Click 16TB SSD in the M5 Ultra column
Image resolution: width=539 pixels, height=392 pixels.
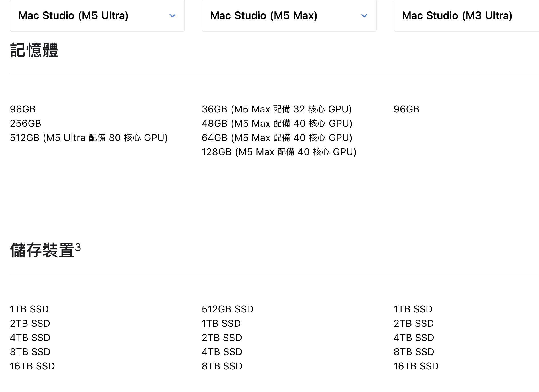(x=33, y=366)
